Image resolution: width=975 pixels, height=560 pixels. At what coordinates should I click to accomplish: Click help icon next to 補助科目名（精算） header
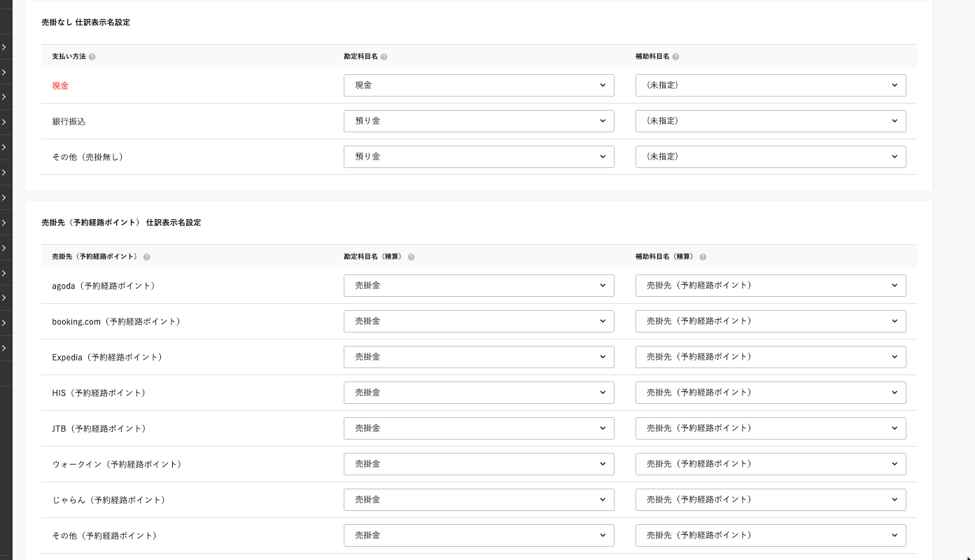coord(703,257)
